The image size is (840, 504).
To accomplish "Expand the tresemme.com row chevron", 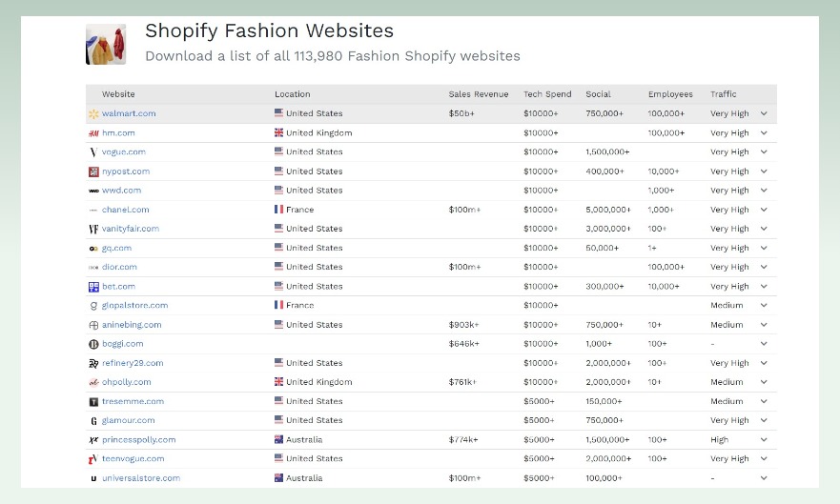I will coord(764,401).
